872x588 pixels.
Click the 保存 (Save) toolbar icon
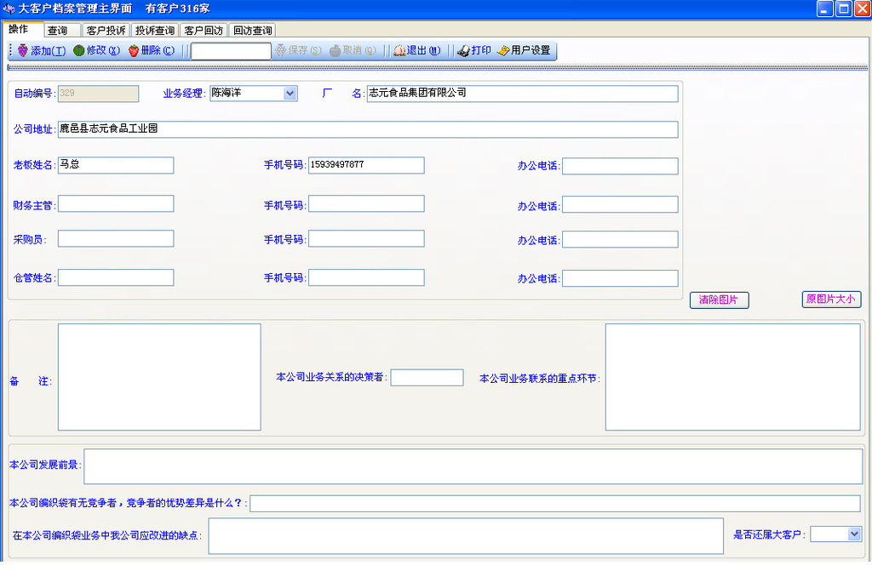point(280,51)
